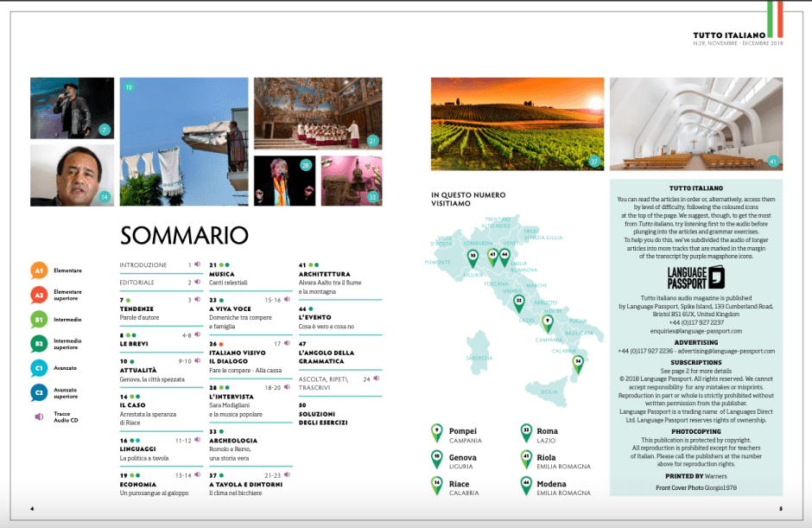Click the Sommario heading
812x528 pixels.
tap(184, 235)
